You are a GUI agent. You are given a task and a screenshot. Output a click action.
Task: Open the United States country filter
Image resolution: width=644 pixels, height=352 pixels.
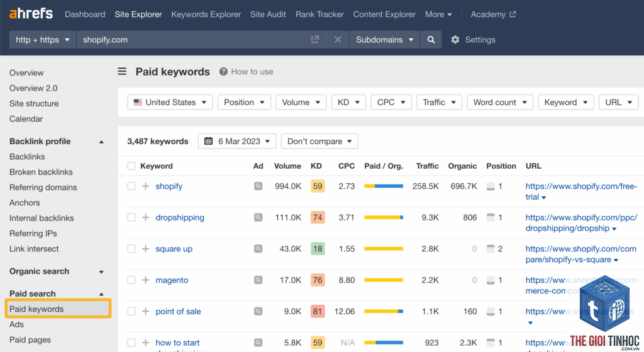pos(170,103)
